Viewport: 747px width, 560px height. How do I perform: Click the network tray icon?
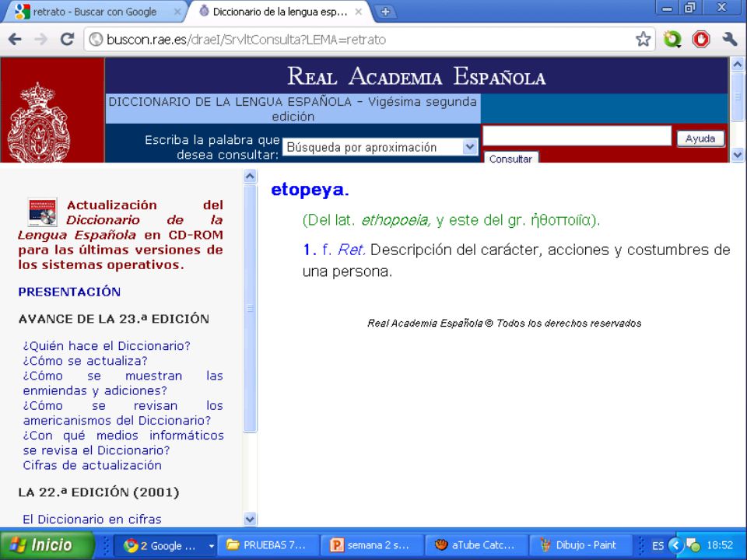pos(693,545)
